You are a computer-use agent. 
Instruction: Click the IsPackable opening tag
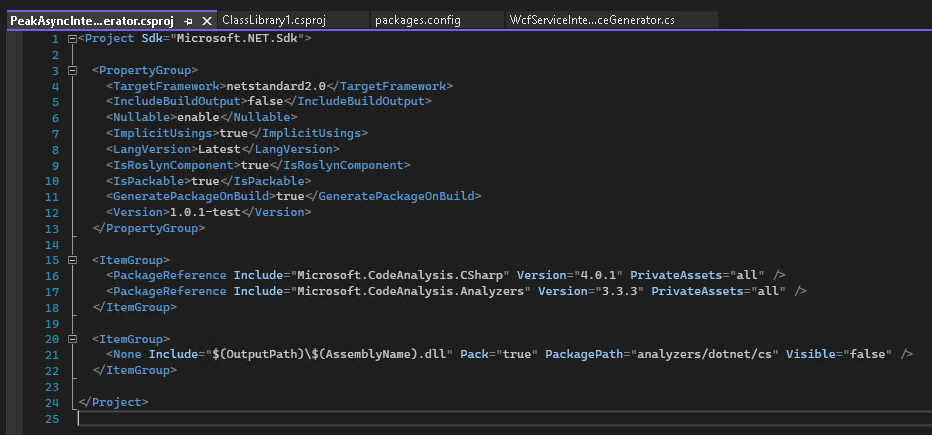pyautogui.click(x=149, y=181)
